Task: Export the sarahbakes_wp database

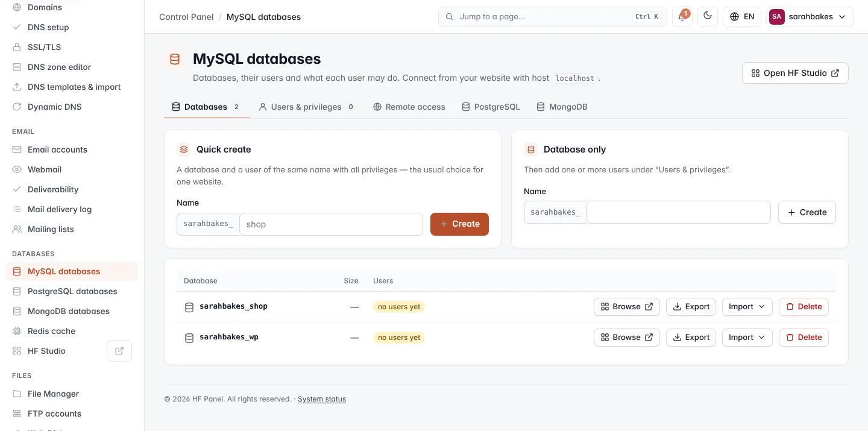Action: click(x=691, y=338)
